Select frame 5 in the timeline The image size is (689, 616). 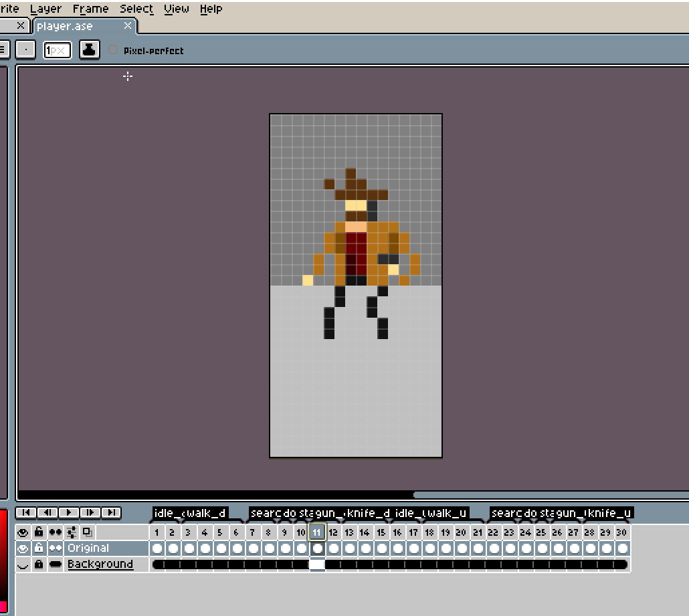[x=219, y=532]
